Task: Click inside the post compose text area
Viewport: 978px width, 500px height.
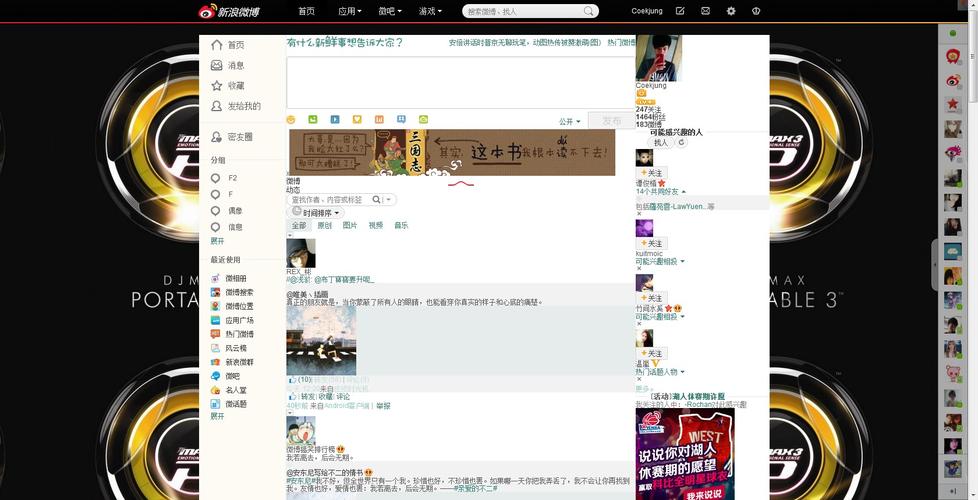Action: pyautogui.click(x=460, y=82)
